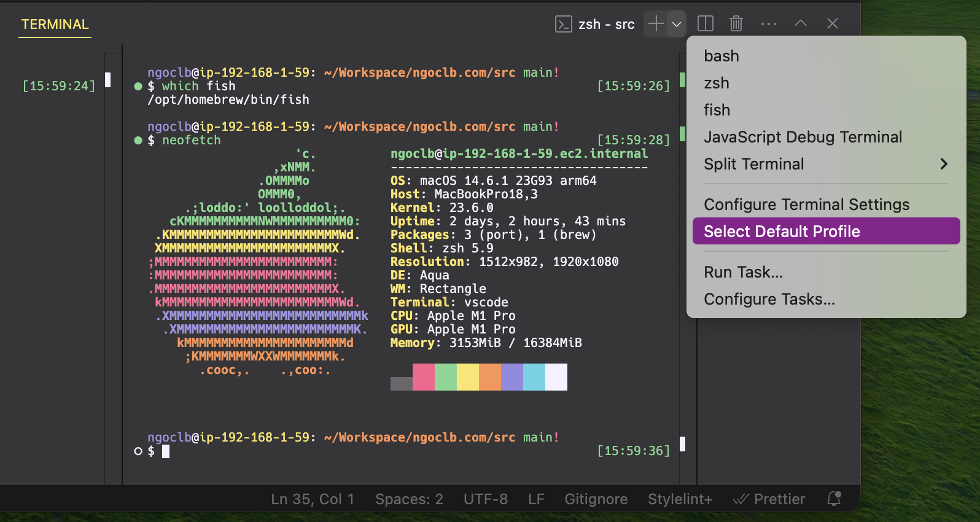Image resolution: width=980 pixels, height=522 pixels.
Task: Click the green dot beside 'which fish'
Action: [x=138, y=87]
